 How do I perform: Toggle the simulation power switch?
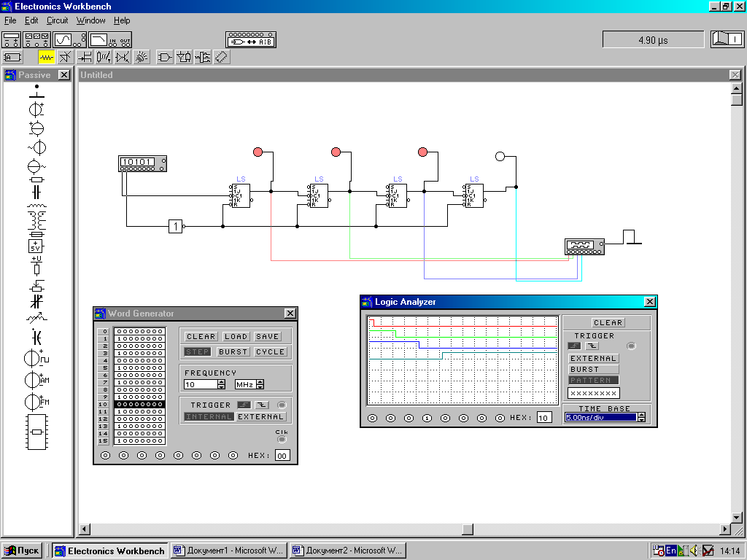pos(727,39)
